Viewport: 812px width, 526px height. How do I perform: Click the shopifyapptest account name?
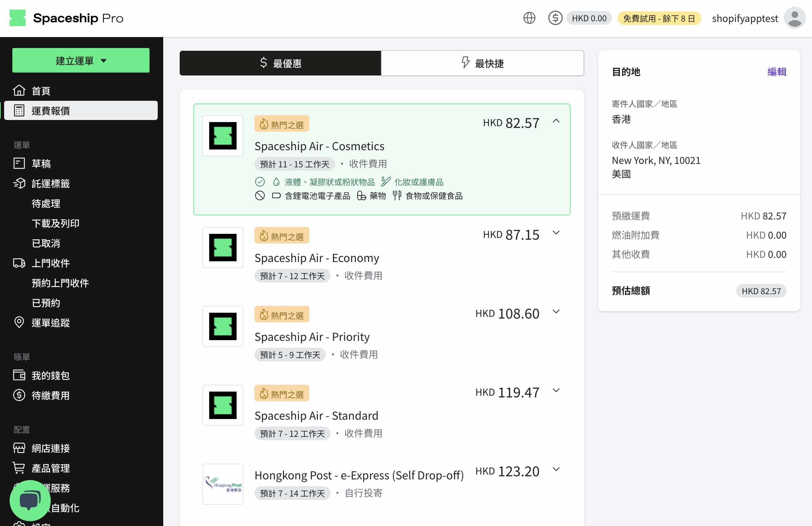click(745, 18)
